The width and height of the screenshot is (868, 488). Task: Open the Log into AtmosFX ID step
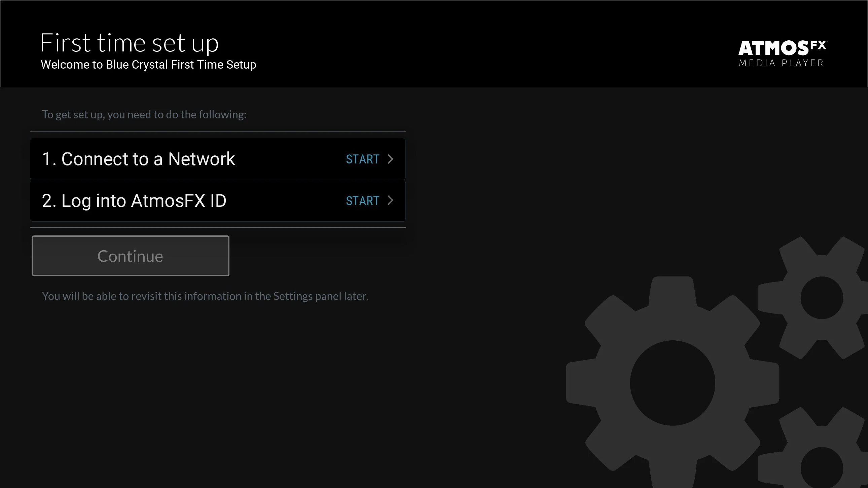218,201
